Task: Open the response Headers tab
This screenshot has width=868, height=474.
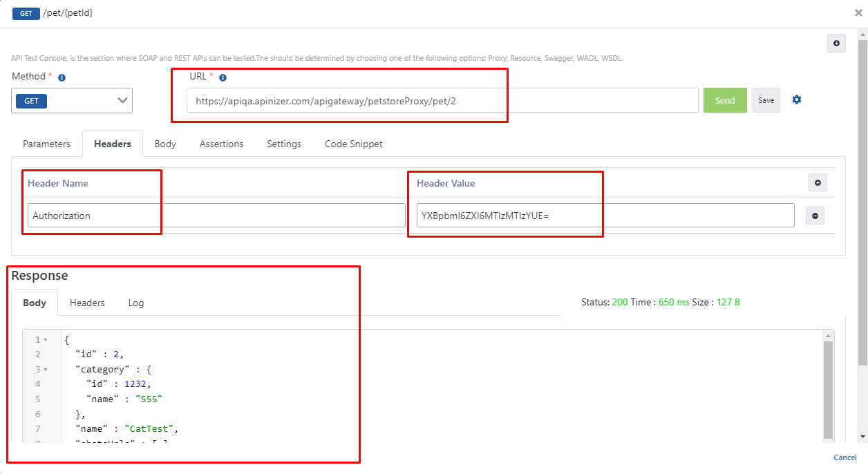Action: pos(87,303)
